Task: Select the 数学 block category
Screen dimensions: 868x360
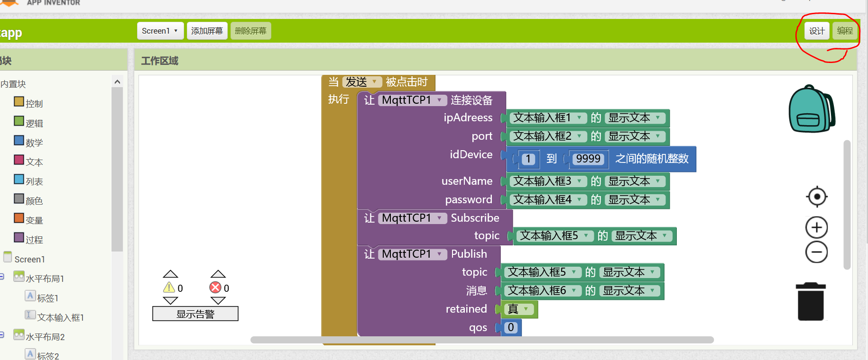Action: pos(28,142)
